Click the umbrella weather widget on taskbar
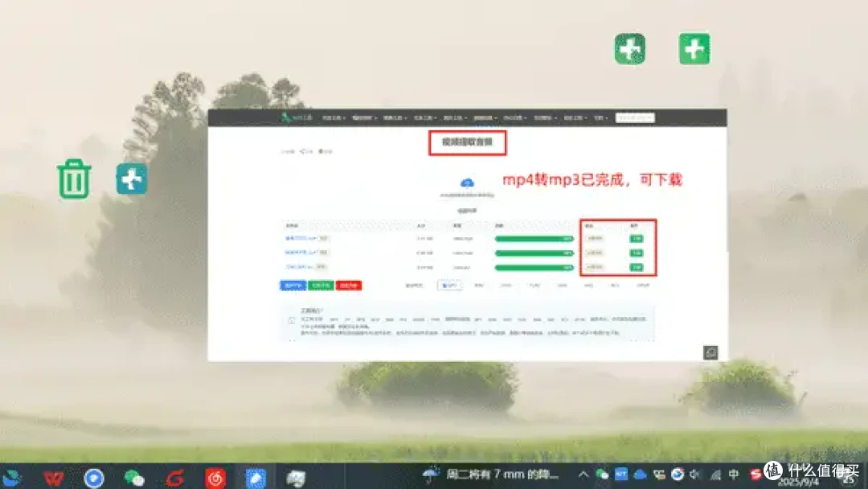This screenshot has width=868, height=489. [x=490, y=475]
